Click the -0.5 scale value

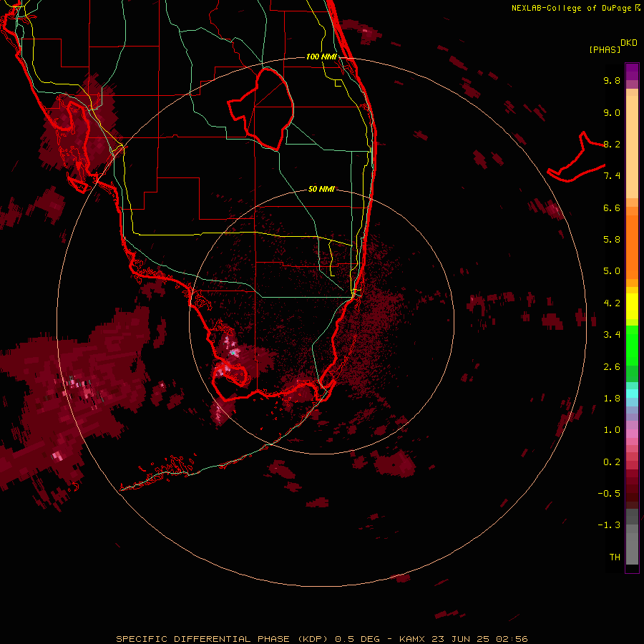[x=609, y=494]
